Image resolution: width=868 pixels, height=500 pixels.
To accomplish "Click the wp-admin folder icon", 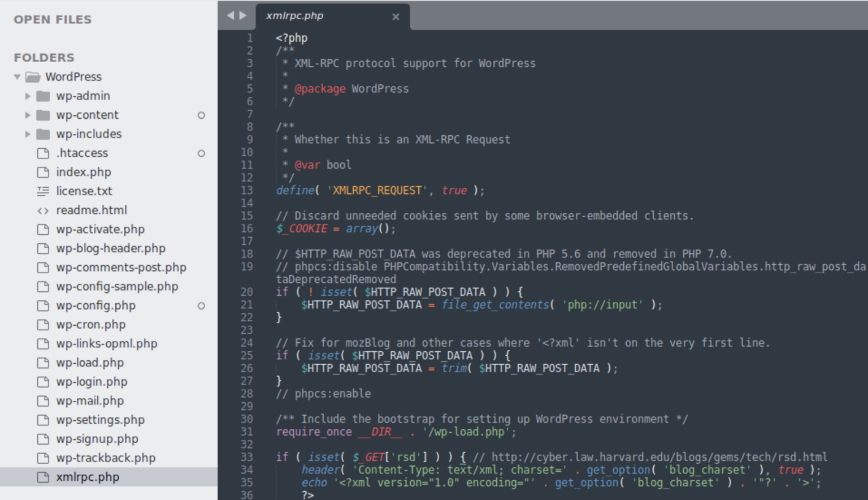I will pos(43,96).
